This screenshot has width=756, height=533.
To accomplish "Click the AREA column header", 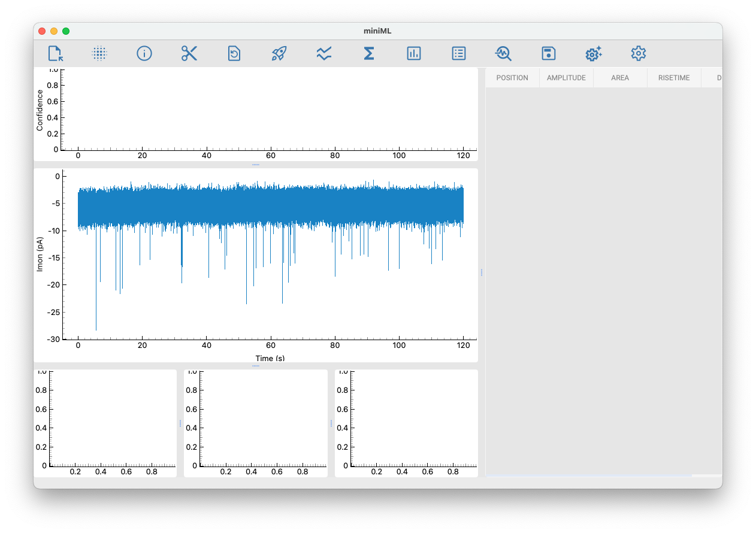I will (620, 78).
